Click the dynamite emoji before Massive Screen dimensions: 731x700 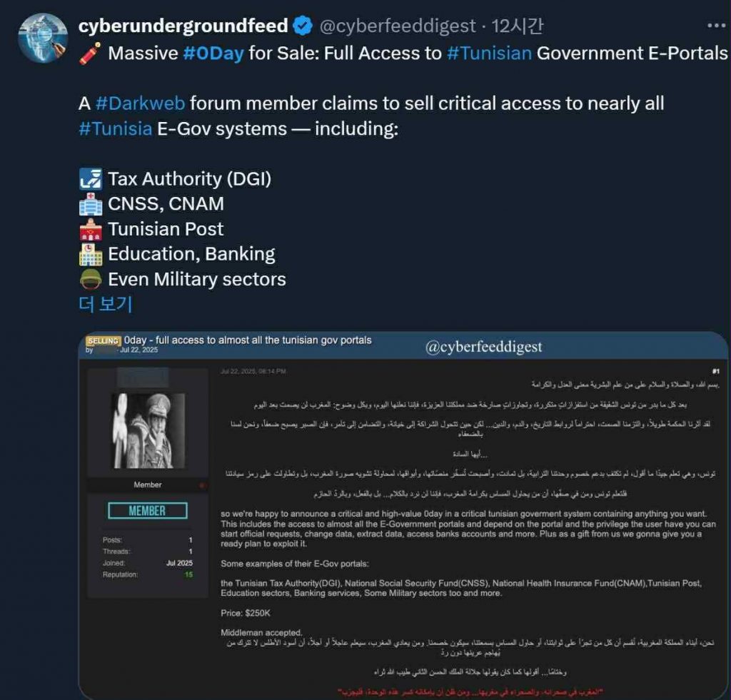(90, 53)
